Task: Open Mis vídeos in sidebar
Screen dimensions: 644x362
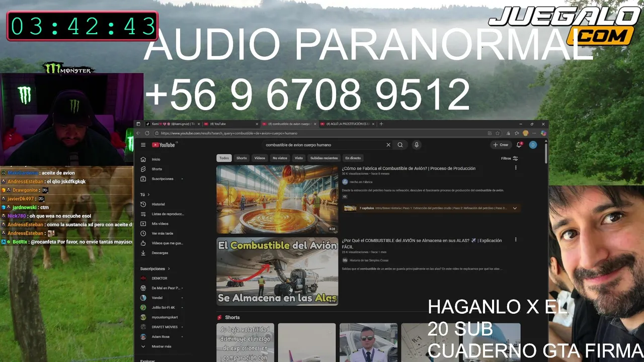Action: tap(160, 224)
